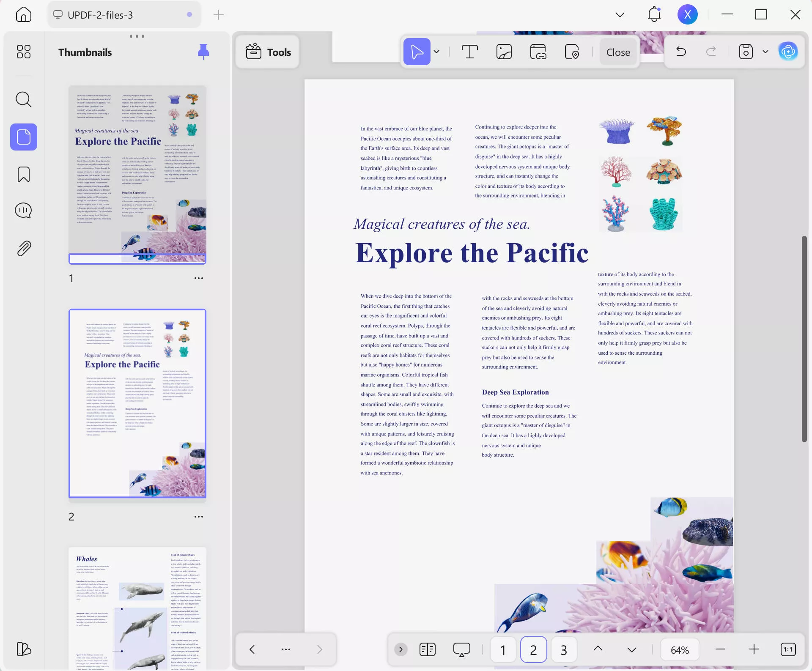Click the Undo arrow
812x671 pixels.
[681, 52]
